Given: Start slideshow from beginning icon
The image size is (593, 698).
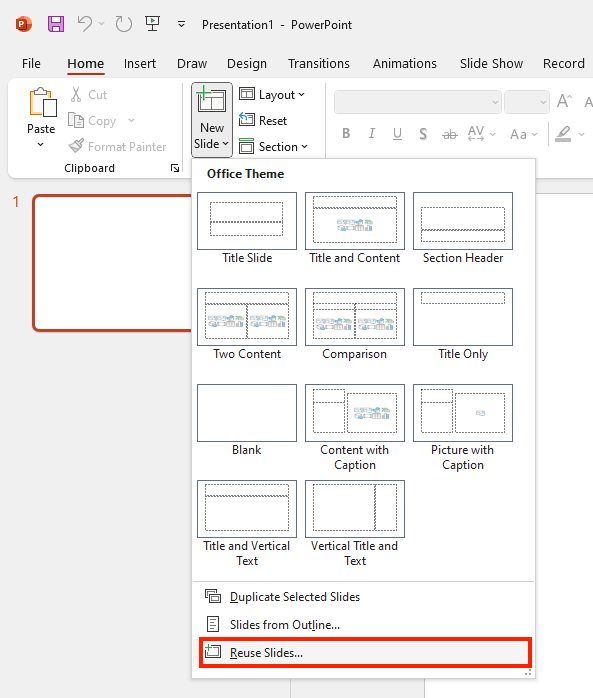Looking at the screenshot, I should [x=152, y=23].
